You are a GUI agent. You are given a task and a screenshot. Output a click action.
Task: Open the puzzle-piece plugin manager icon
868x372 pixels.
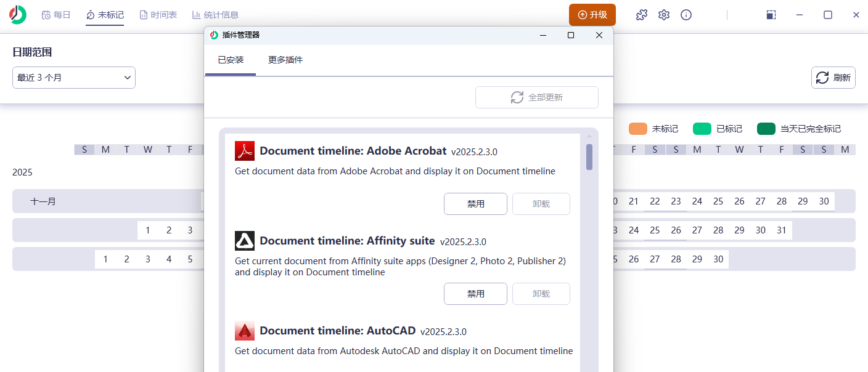point(641,14)
